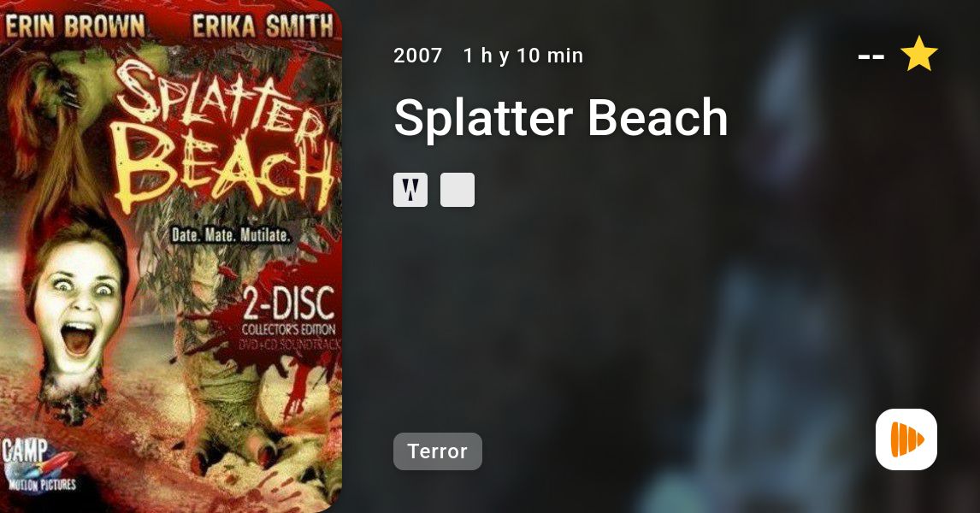The image size is (980, 513).
Task: Click the yellow Splatter Beach poster logo
Action: (x=221, y=138)
